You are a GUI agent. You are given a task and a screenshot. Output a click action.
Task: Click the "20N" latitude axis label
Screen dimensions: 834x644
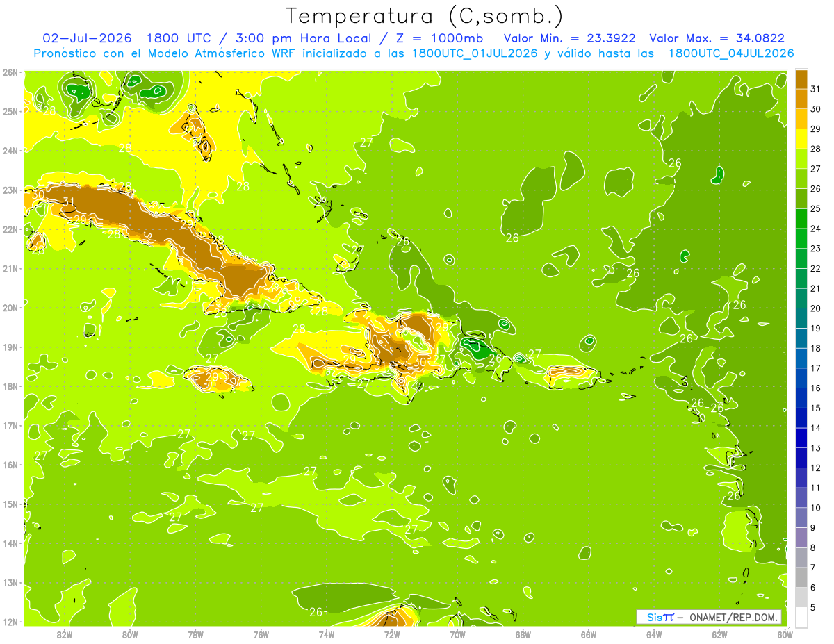[11, 308]
